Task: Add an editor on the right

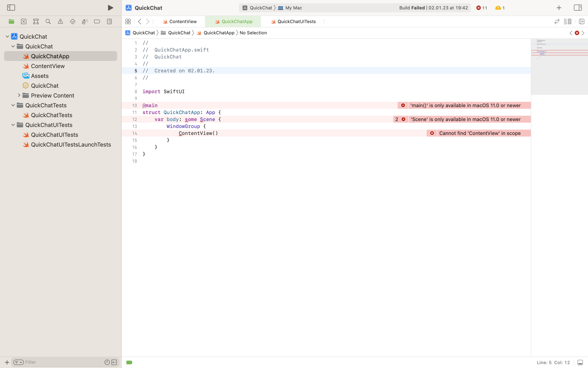Action: coord(581,21)
